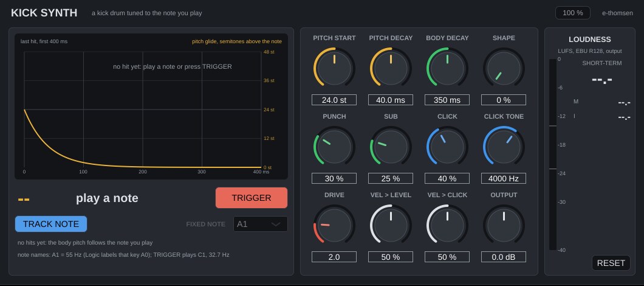This screenshot has width=644, height=286.
Task: Click the LOUDNESS panel heading
Action: (x=589, y=40)
